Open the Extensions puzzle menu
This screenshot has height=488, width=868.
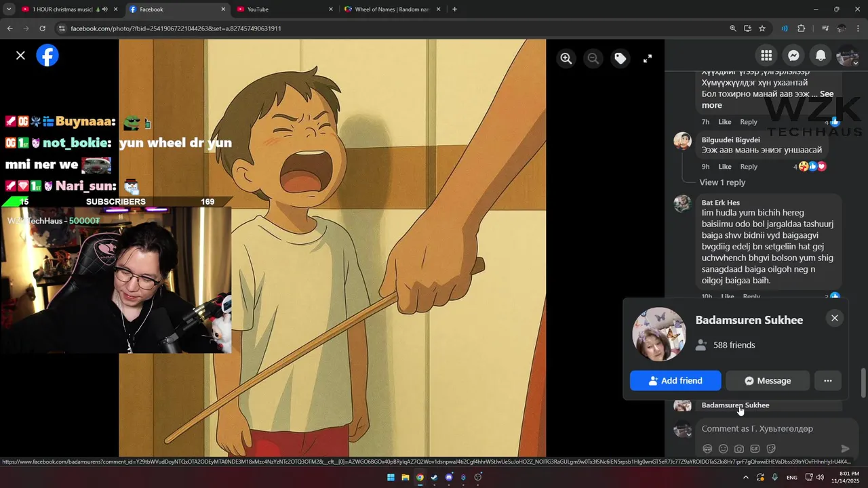(x=802, y=28)
